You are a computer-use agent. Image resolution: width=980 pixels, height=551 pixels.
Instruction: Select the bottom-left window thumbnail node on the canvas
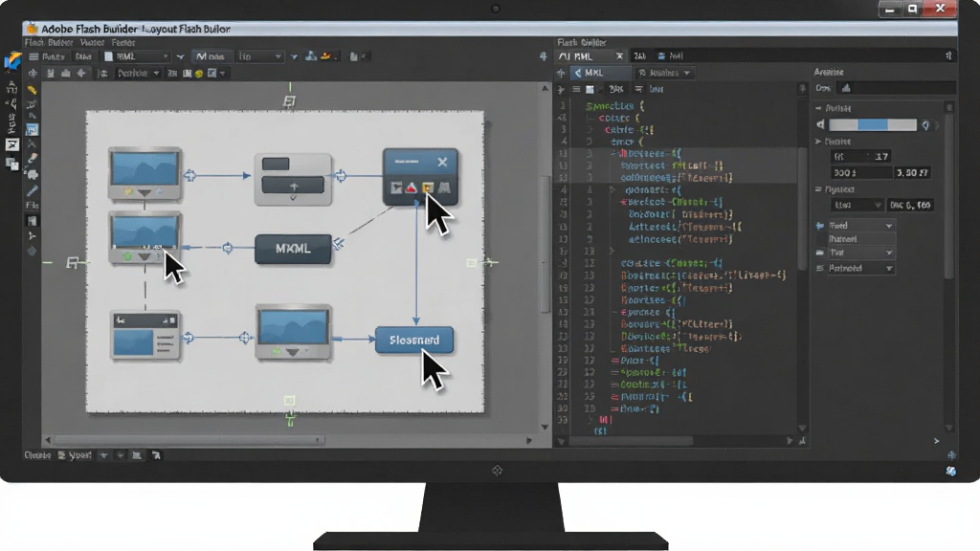click(145, 336)
